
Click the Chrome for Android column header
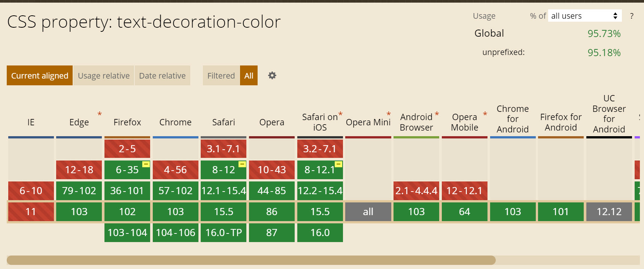pyautogui.click(x=513, y=119)
